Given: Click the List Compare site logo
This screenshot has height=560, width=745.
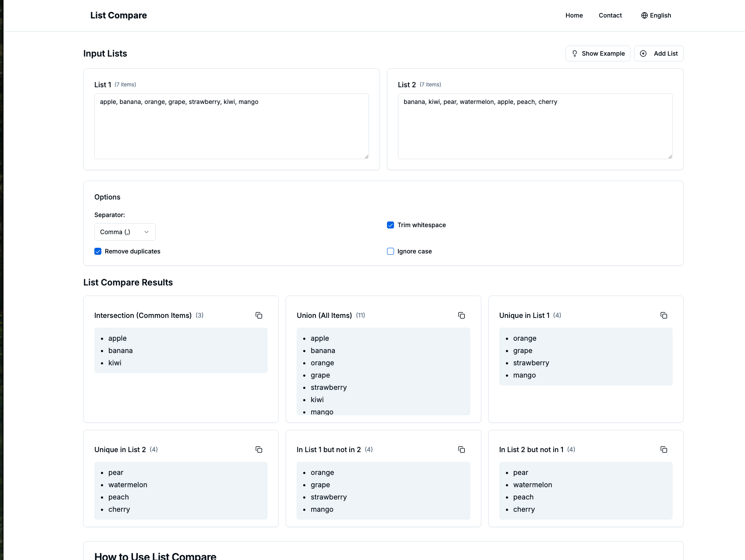Looking at the screenshot, I should click(118, 15).
